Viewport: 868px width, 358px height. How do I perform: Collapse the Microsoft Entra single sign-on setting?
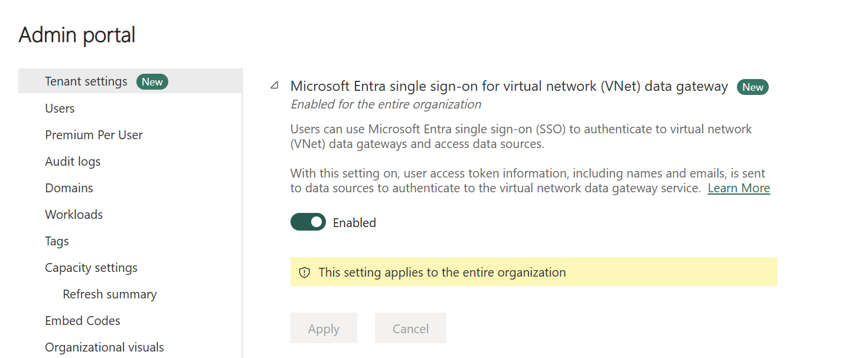click(x=274, y=86)
